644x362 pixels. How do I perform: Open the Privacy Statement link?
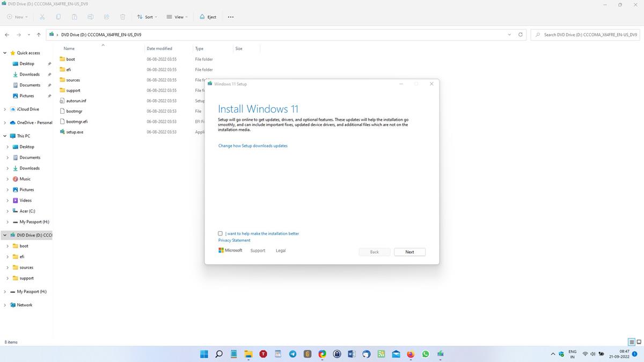(234, 240)
